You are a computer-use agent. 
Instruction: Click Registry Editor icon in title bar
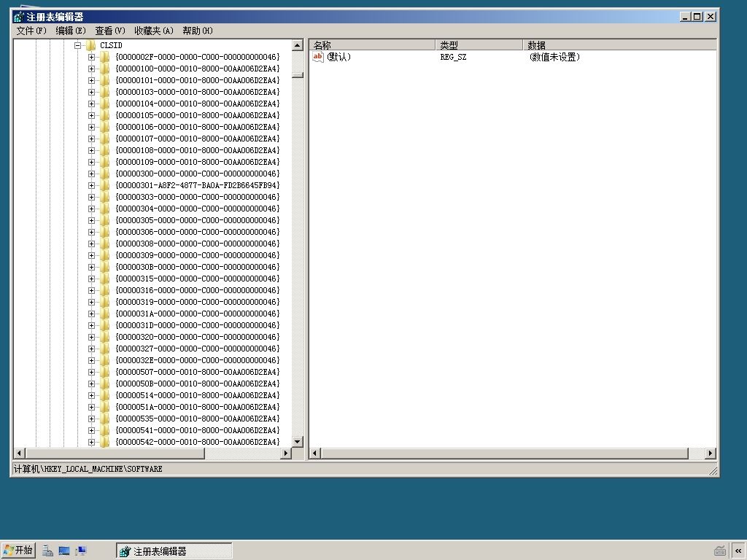point(18,17)
